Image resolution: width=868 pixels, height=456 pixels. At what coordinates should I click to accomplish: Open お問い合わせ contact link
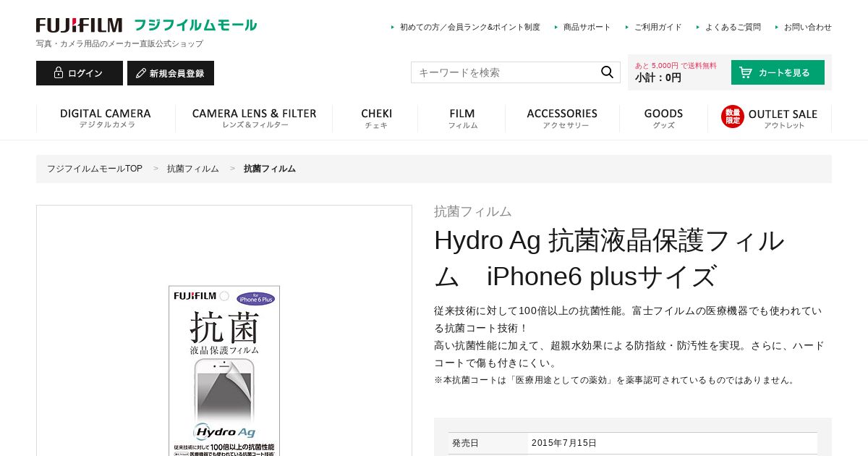(807, 27)
